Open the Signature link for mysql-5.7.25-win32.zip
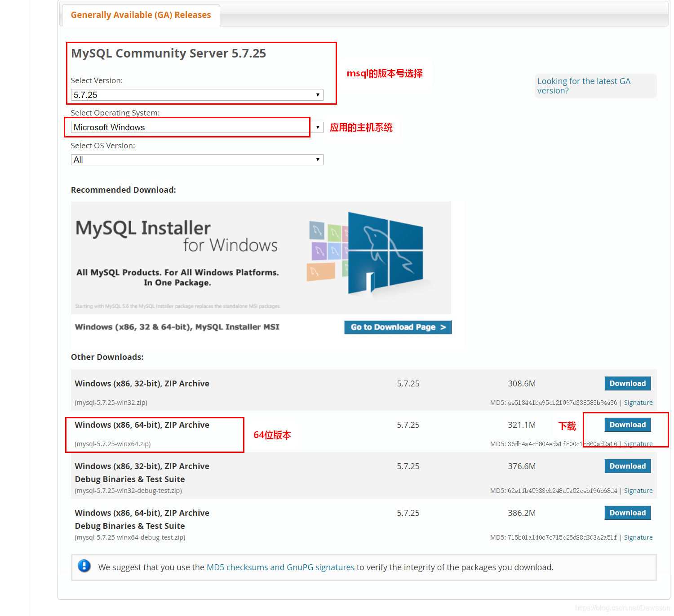 638,403
